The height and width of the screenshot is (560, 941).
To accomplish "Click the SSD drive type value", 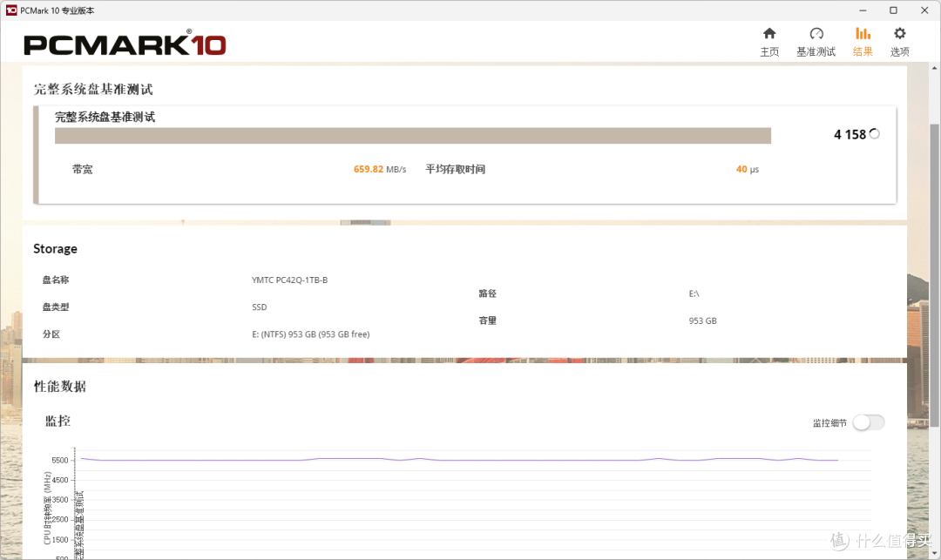I will pyautogui.click(x=260, y=307).
